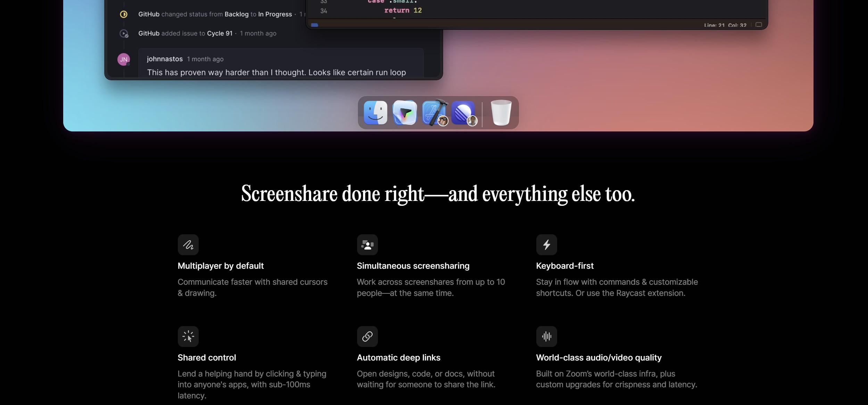Image resolution: width=868 pixels, height=405 pixels.
Task: Click the Automatic deep links chain icon
Action: pyautogui.click(x=367, y=336)
